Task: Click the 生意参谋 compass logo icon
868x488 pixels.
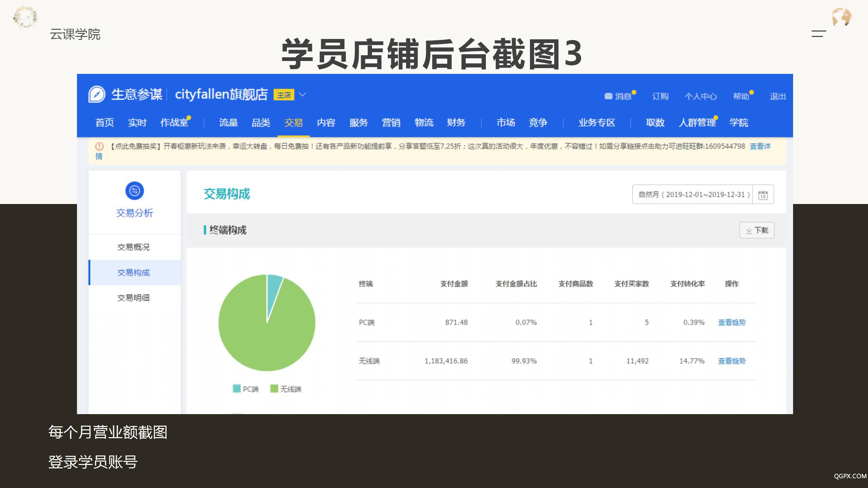Action: [97, 94]
